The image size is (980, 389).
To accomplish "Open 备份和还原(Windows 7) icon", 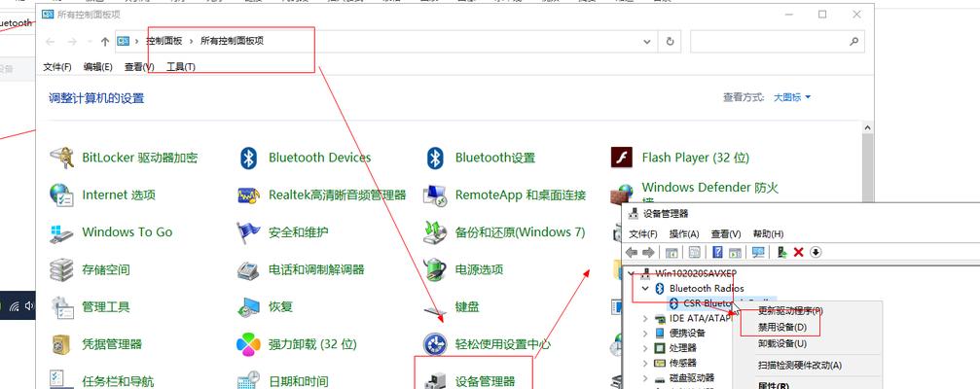I will tap(435, 232).
